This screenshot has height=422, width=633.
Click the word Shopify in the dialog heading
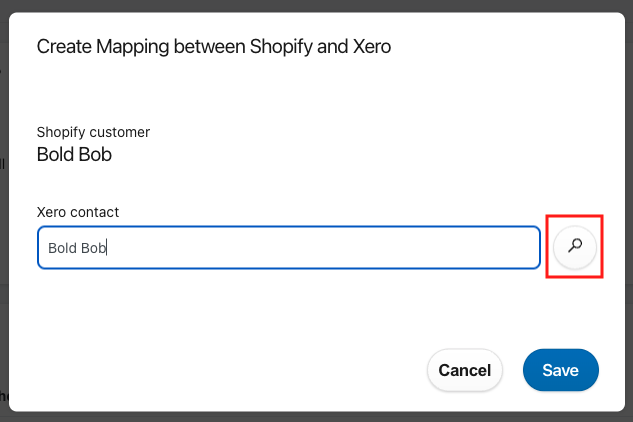click(x=281, y=47)
